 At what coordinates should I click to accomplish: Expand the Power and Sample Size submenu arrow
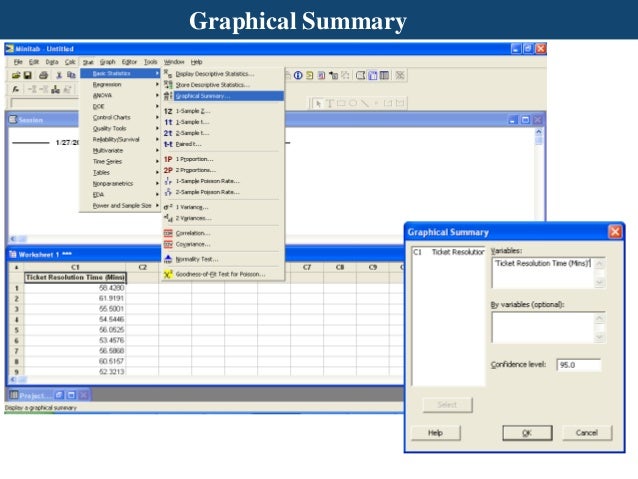click(157, 206)
